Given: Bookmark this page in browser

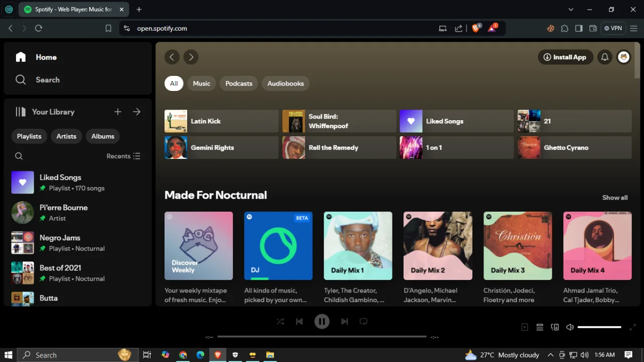Looking at the screenshot, I should [108, 29].
